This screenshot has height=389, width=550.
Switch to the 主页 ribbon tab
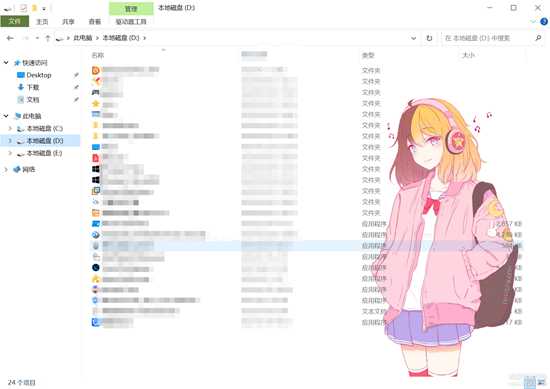pyautogui.click(x=42, y=22)
